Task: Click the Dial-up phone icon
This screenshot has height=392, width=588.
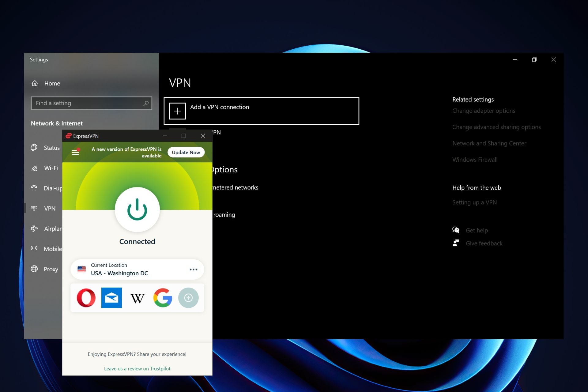Action: coord(34,188)
